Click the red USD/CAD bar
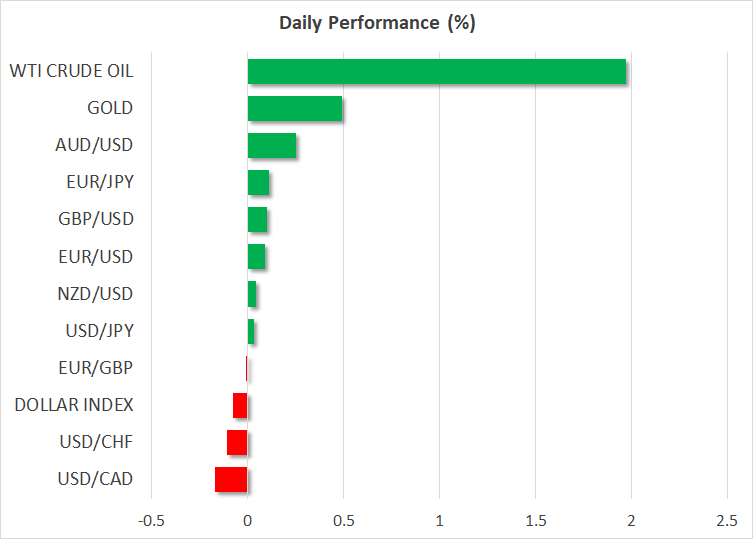Viewport: 753px width, 539px height. (231, 480)
